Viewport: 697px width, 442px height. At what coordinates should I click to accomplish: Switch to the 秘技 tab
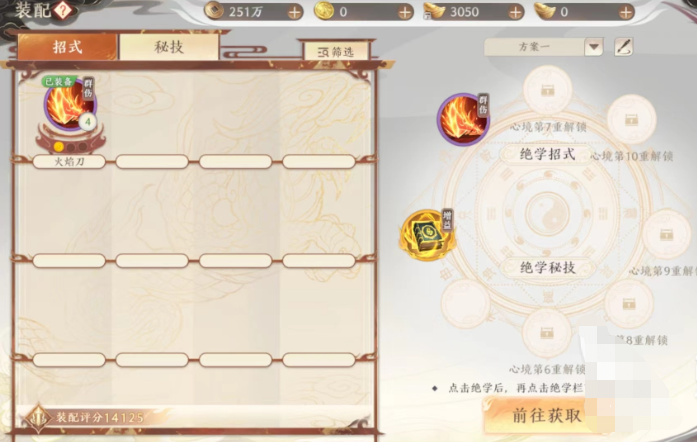[169, 47]
